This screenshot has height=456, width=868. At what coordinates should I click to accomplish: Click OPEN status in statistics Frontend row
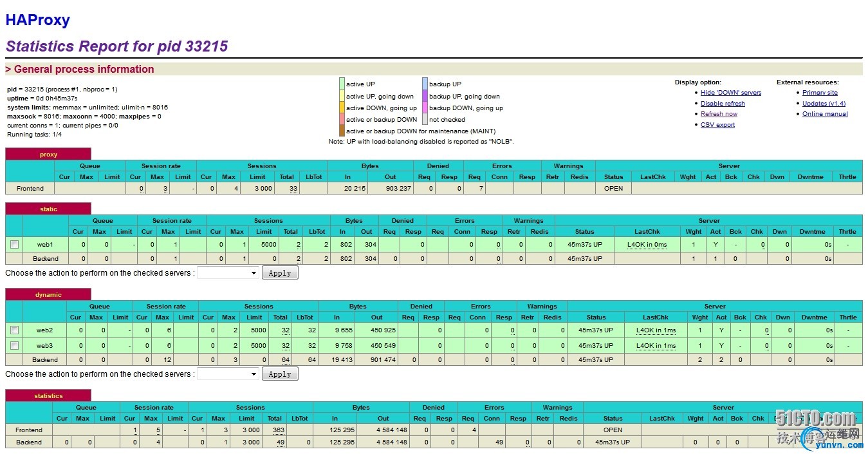point(613,430)
